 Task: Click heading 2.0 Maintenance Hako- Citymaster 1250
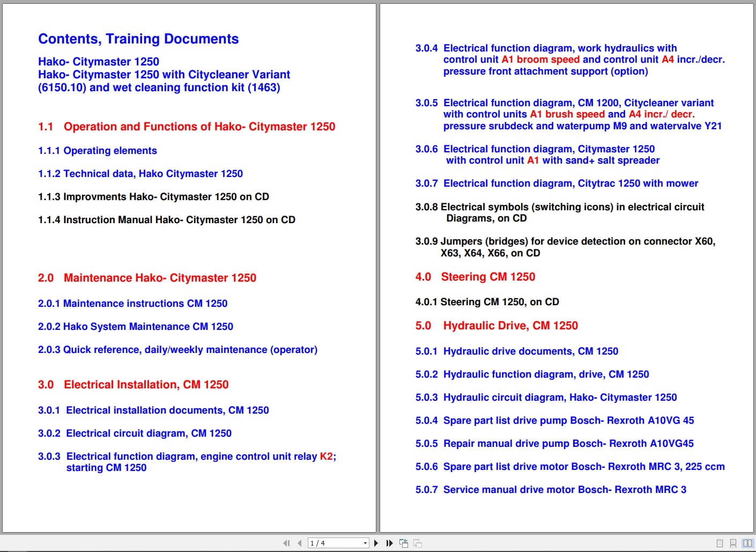[x=147, y=278]
